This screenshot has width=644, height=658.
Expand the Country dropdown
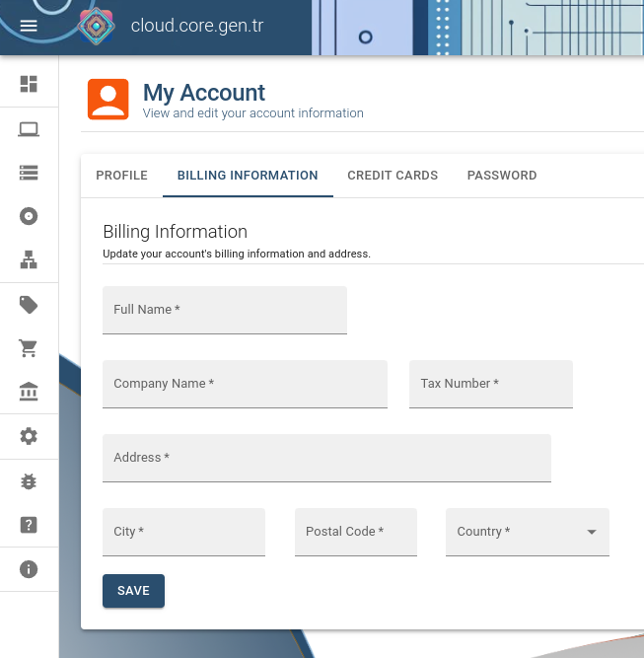point(528,532)
